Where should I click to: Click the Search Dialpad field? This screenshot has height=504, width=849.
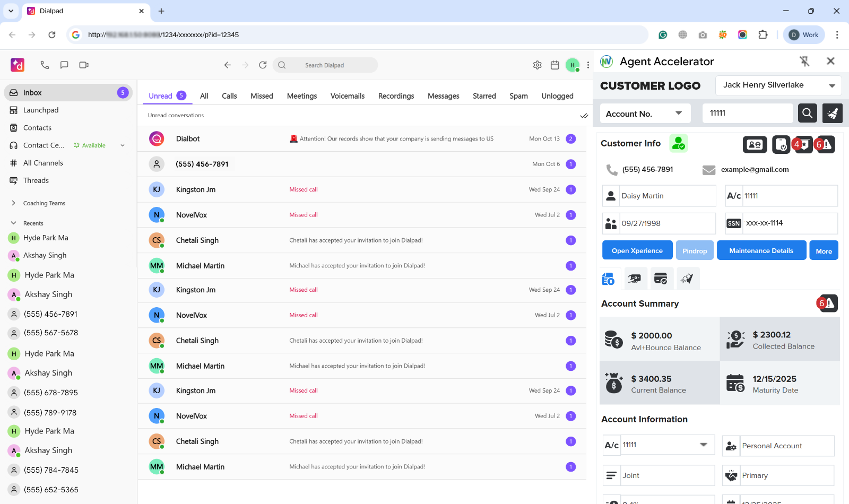point(325,65)
